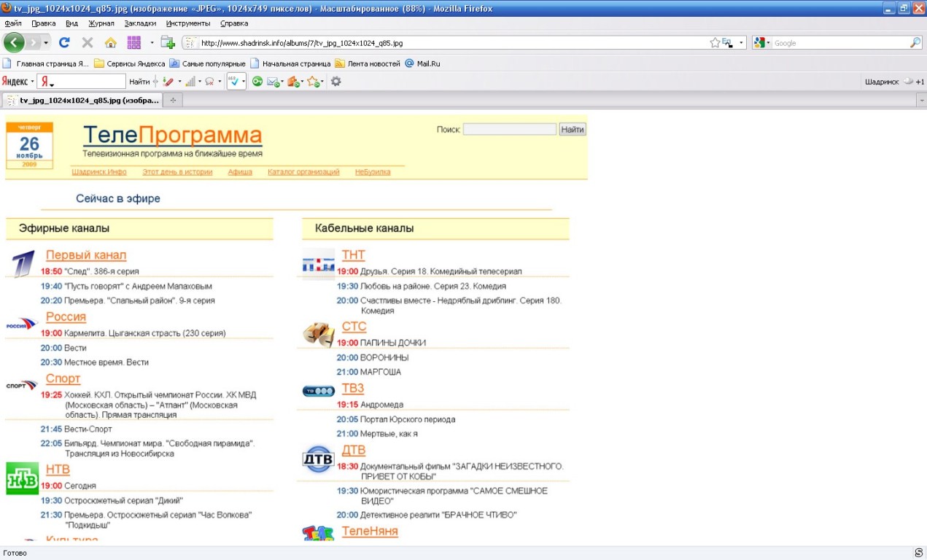Open the Yandex bookmarks star icon

pyautogui.click(x=313, y=82)
